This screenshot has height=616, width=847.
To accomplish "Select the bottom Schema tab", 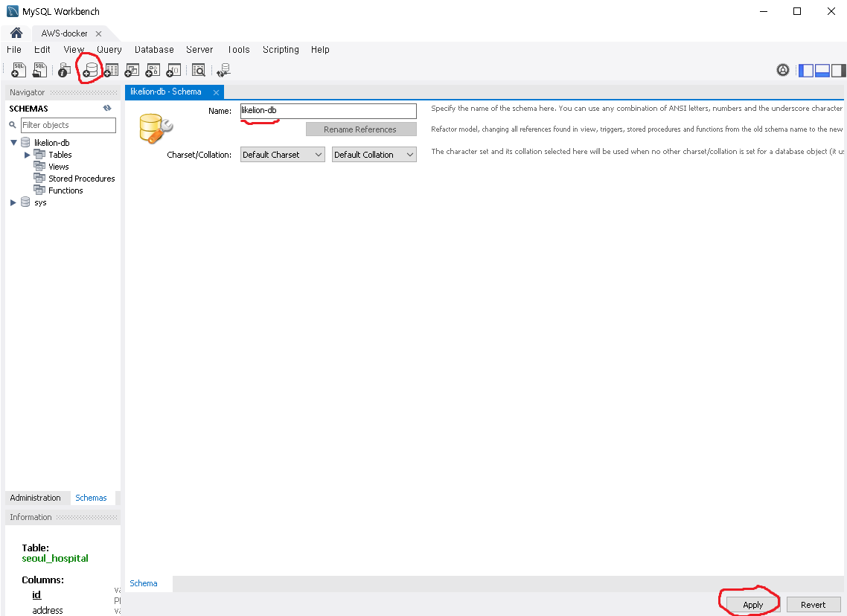I will pos(143,583).
